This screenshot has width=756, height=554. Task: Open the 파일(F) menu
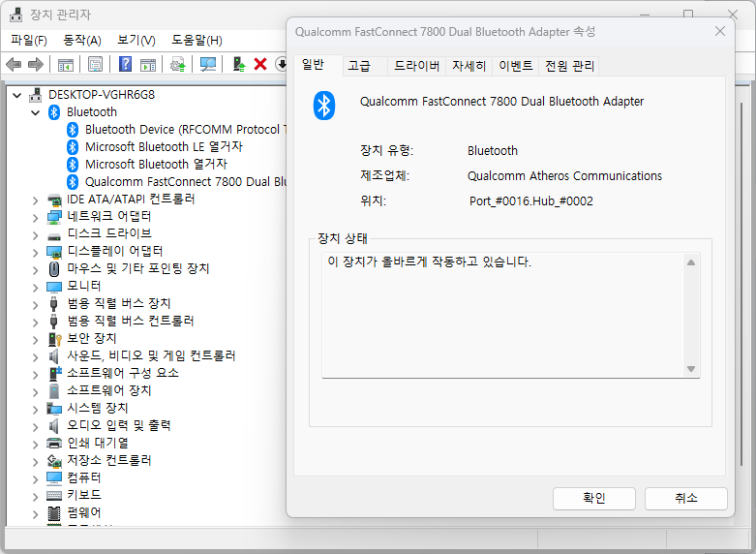coord(29,40)
